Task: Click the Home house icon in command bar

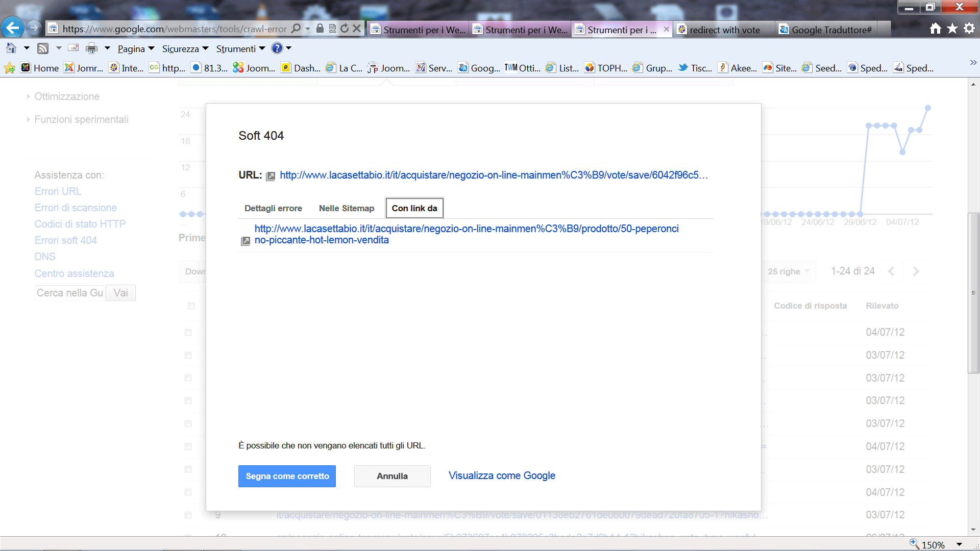Action: pyautogui.click(x=11, y=48)
